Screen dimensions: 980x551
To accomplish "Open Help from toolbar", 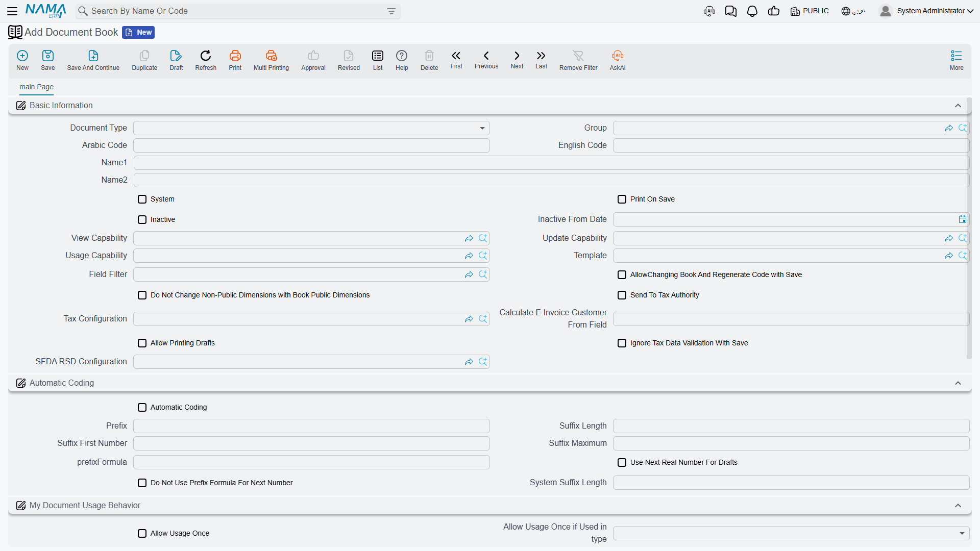I will (402, 60).
